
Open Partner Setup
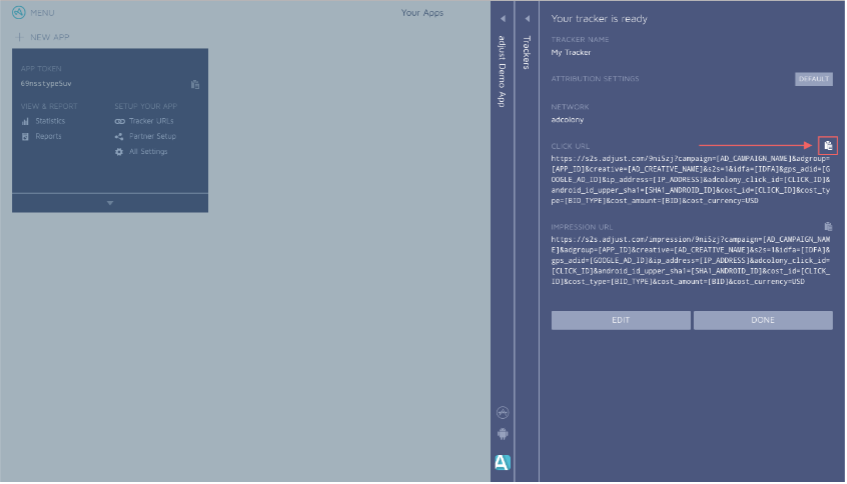[151, 136]
